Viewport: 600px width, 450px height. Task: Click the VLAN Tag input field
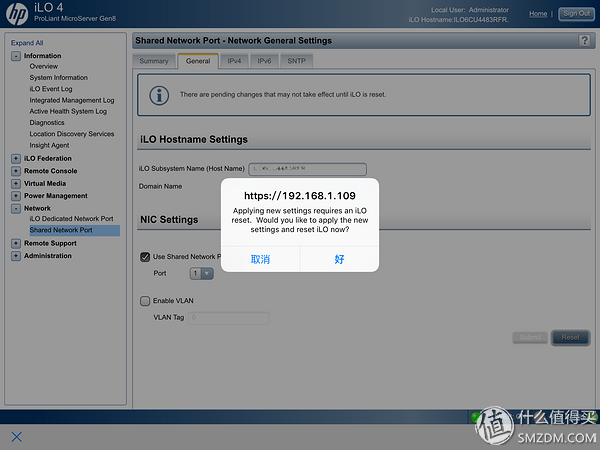tap(229, 318)
